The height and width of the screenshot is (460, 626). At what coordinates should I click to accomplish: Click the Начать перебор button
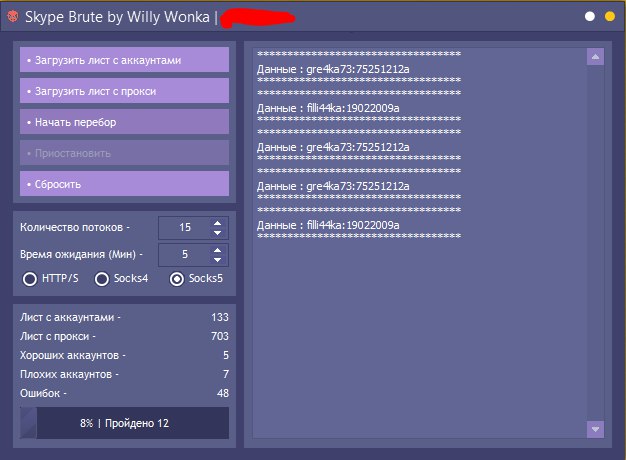124,122
